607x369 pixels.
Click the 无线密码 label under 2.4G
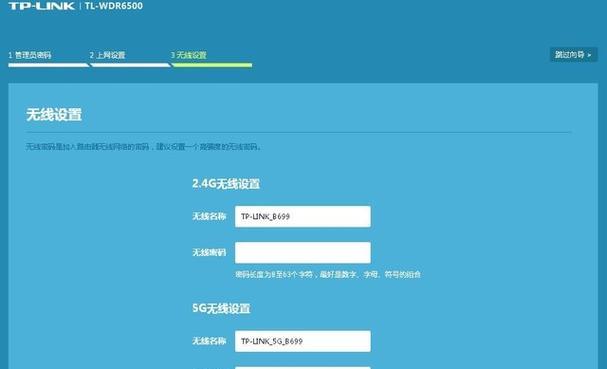coord(209,252)
